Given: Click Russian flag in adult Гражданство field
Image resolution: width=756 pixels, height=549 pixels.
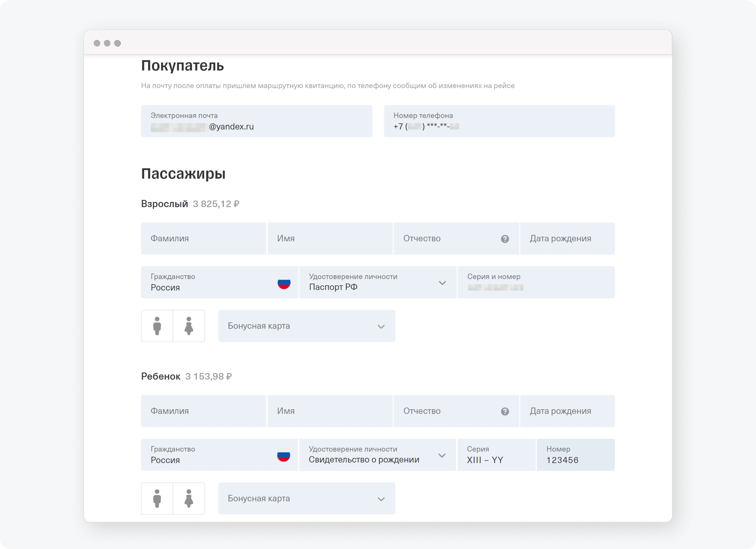Looking at the screenshot, I should coord(284,282).
